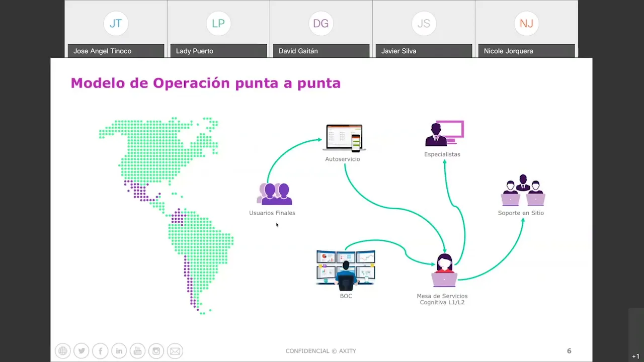Click the Twitter icon in slide footer
This screenshot has height=362, width=644.
81,351
